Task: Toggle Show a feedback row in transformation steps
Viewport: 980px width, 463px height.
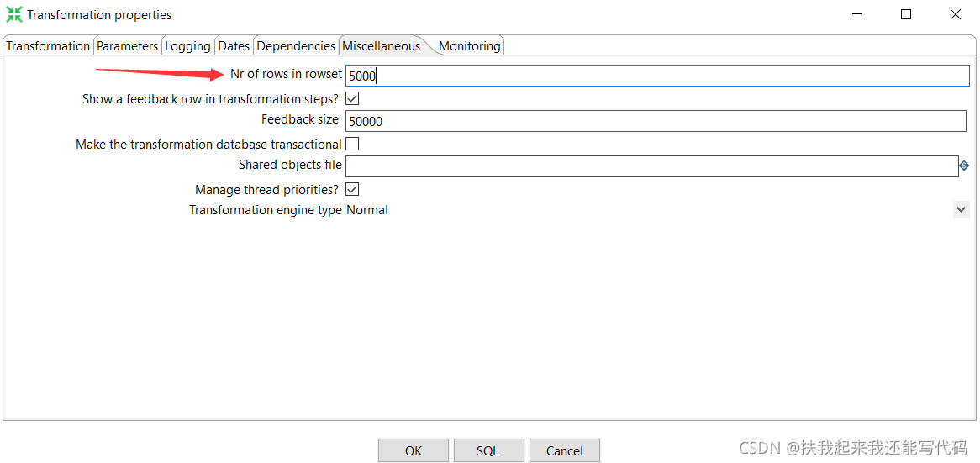Action: coord(352,98)
